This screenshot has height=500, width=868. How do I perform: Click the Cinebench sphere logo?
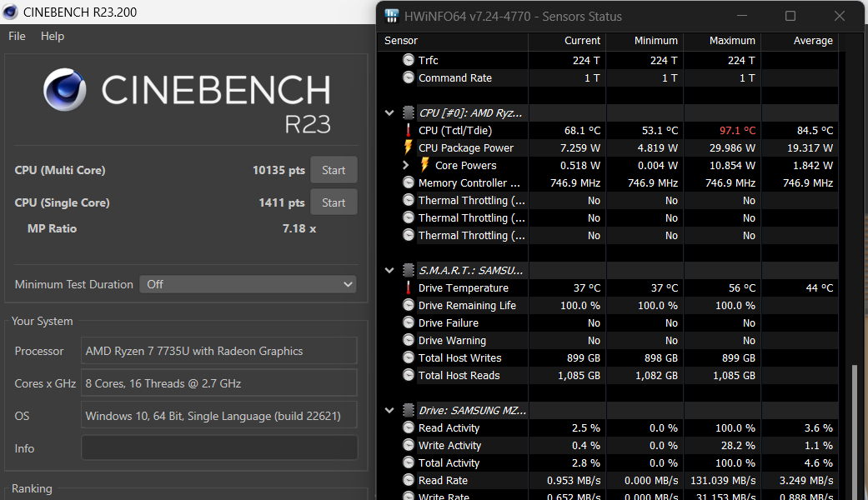pyautogui.click(x=65, y=90)
